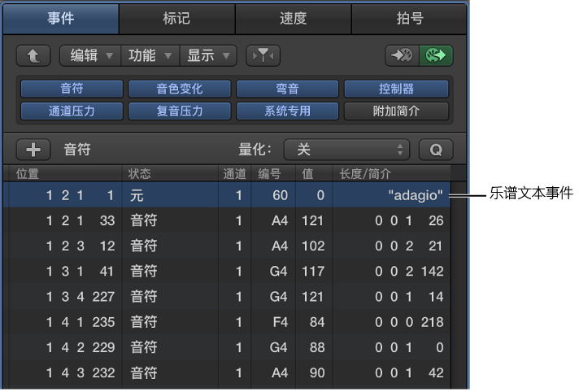579x392 pixels.
Task: Click length 0 0 2 142
Action: coord(409,271)
